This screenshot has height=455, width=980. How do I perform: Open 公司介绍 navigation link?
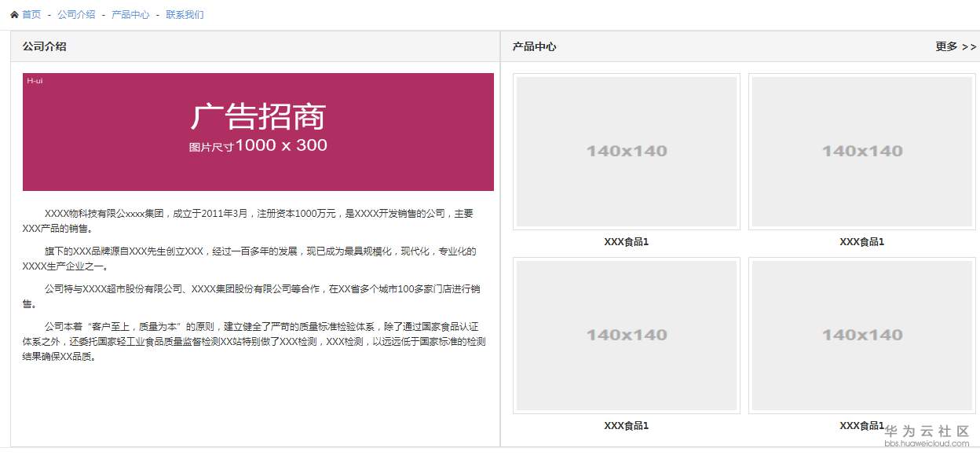click(x=76, y=15)
